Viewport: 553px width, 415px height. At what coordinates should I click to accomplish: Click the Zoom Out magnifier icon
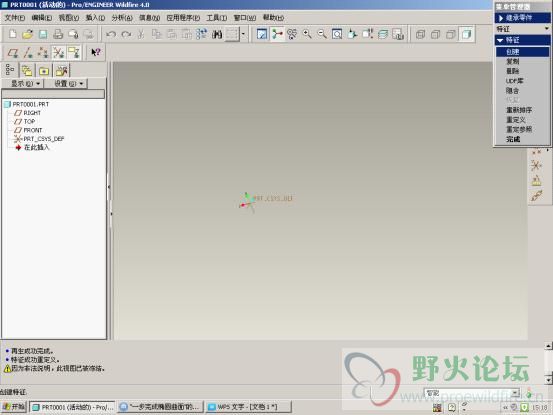(x=322, y=34)
